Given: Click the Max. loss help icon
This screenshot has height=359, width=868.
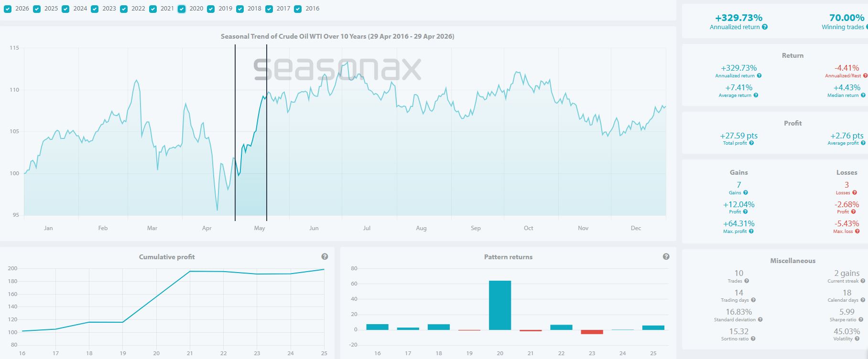Looking at the screenshot, I should [x=857, y=232].
